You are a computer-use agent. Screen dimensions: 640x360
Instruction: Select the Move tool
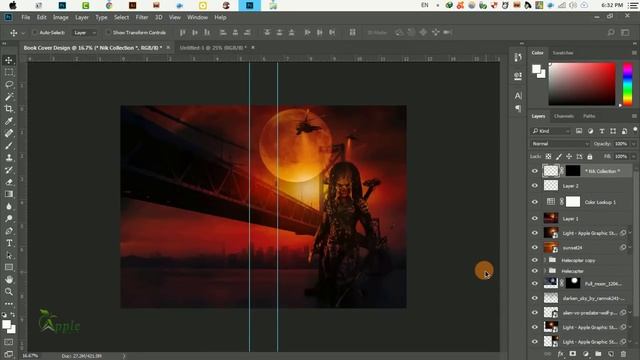click(x=9, y=60)
